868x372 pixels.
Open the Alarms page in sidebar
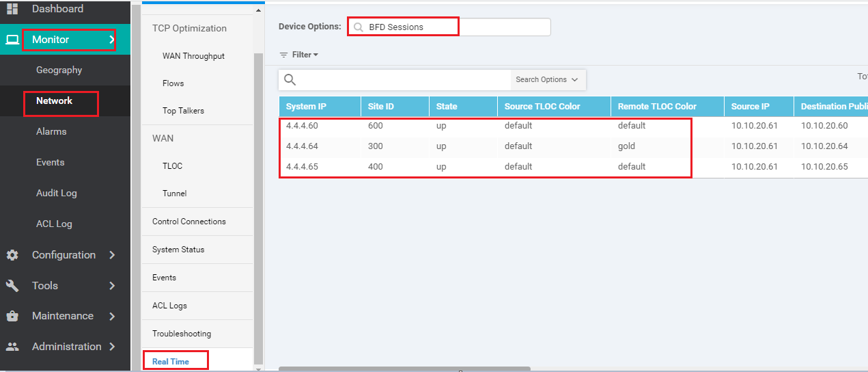coord(51,131)
